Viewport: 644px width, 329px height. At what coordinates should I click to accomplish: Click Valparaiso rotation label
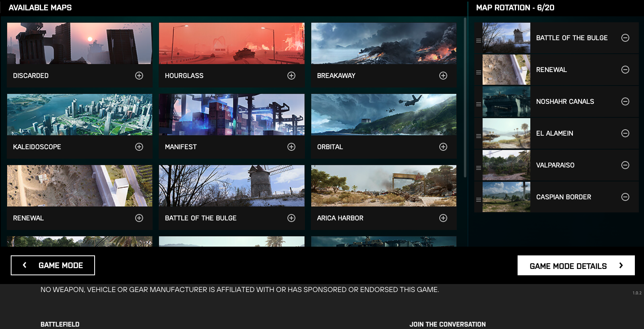555,165
